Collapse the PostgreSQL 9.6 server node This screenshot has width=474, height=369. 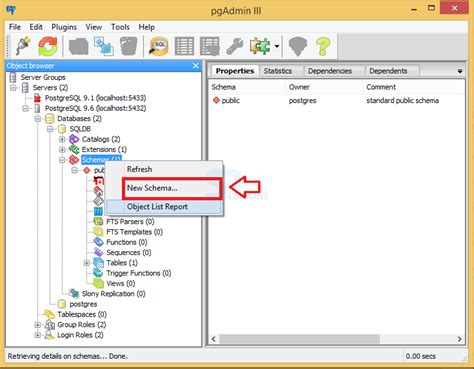25,109
